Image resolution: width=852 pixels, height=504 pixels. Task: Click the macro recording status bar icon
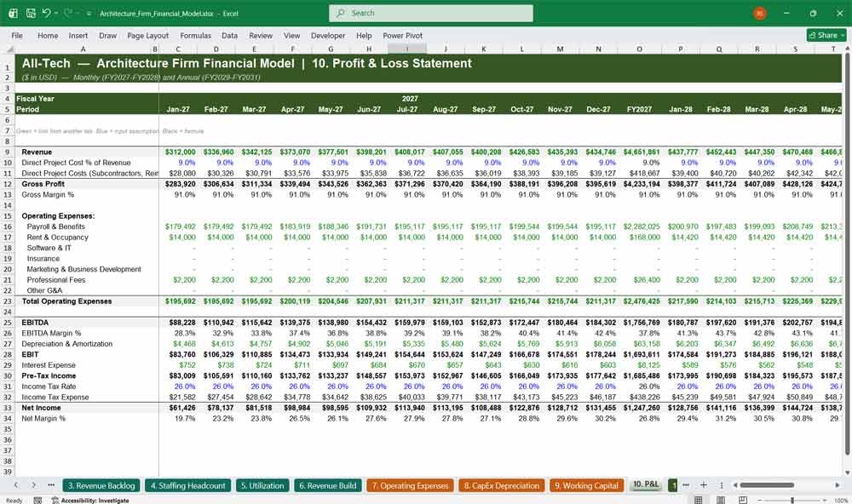(x=37, y=501)
